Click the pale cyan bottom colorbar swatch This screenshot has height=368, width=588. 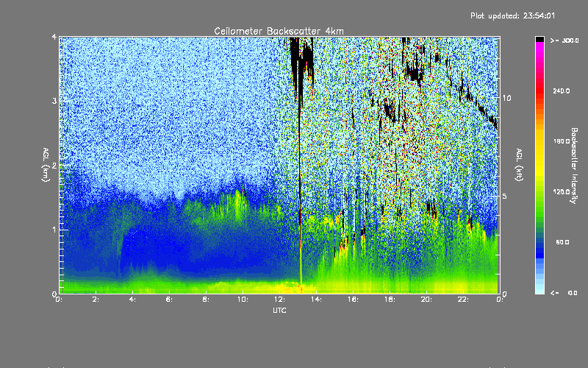click(x=539, y=290)
